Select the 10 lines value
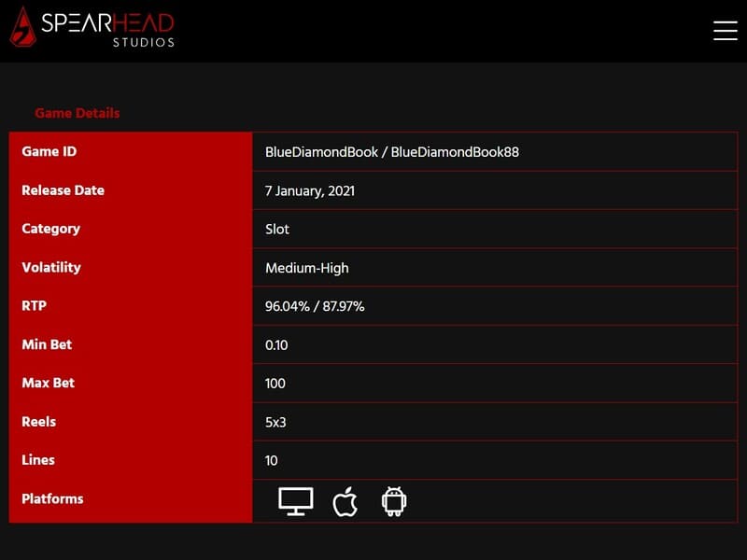Viewport: 747px width, 560px height. 272,460
